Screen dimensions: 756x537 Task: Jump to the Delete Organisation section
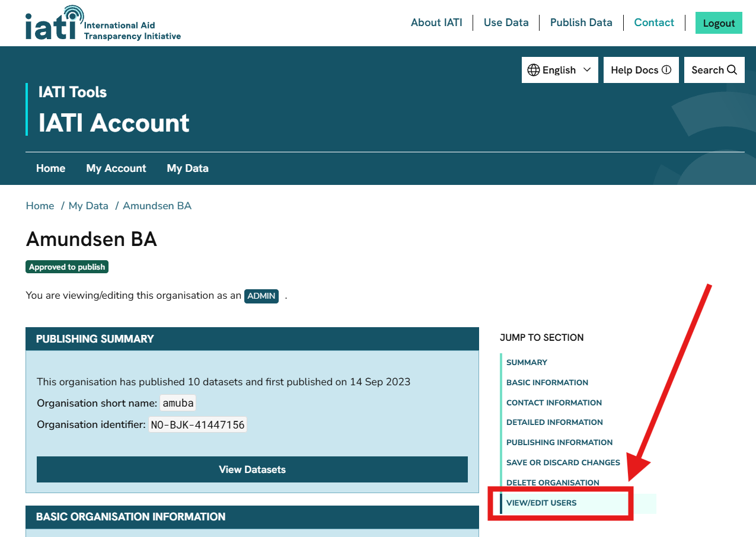pos(553,482)
